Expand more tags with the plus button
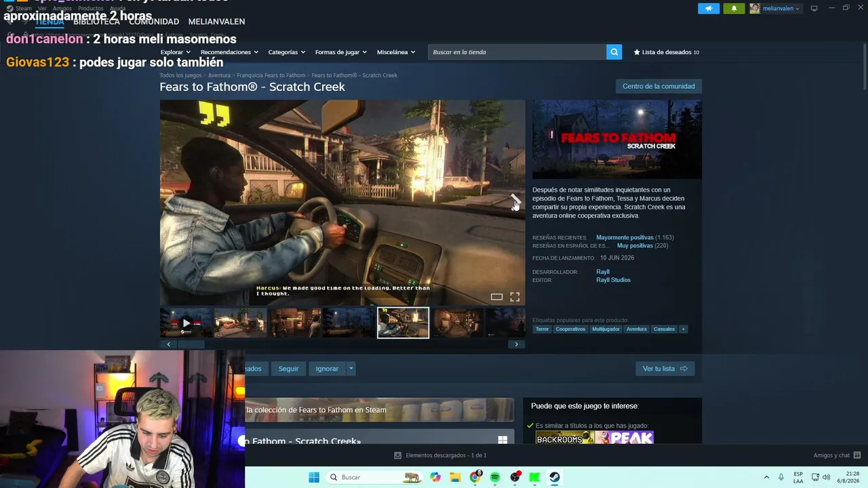 (x=683, y=329)
